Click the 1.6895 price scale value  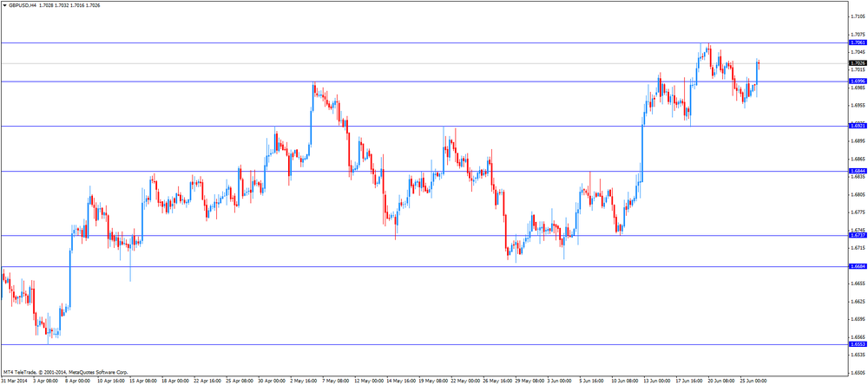point(858,140)
